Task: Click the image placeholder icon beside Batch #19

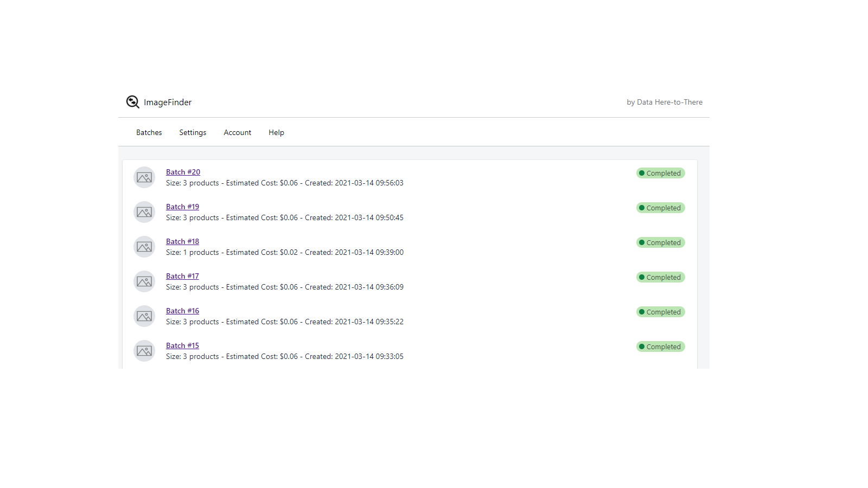Action: click(x=144, y=212)
